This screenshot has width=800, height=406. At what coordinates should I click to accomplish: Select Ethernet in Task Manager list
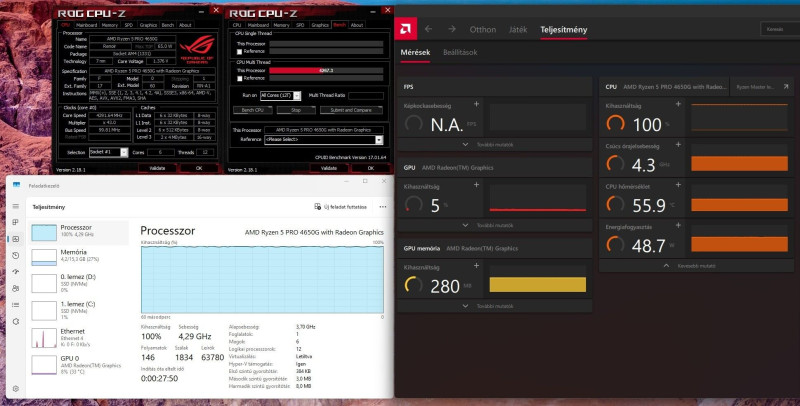[80, 337]
